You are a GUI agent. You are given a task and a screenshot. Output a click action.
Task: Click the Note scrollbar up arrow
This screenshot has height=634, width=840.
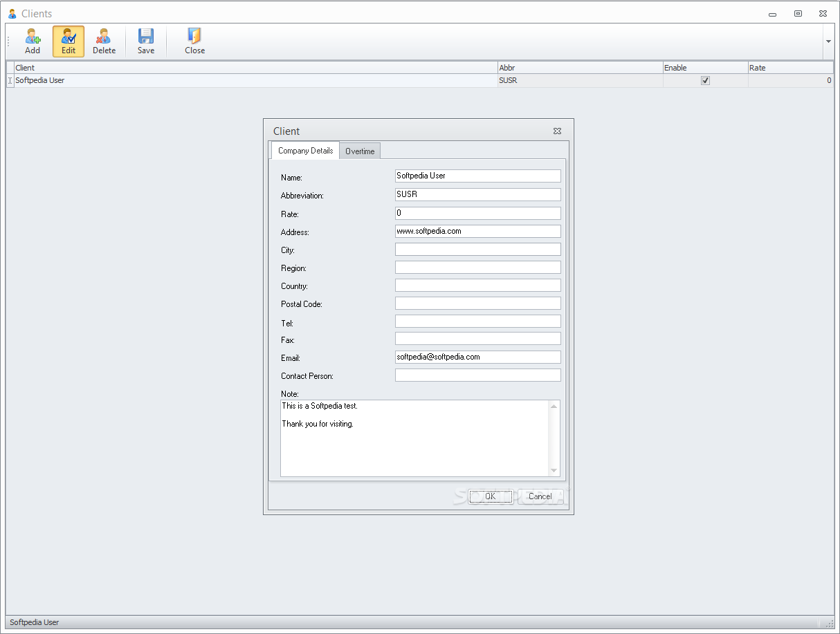[x=554, y=406]
